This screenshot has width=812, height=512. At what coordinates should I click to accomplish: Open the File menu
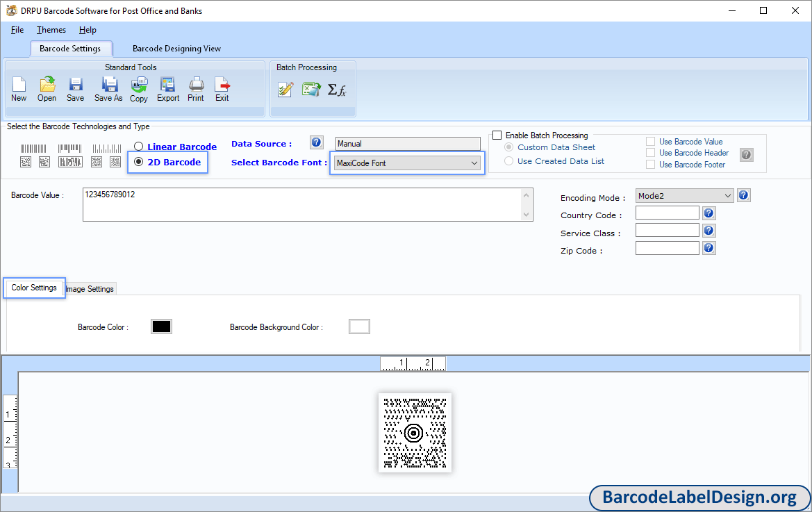(x=17, y=30)
